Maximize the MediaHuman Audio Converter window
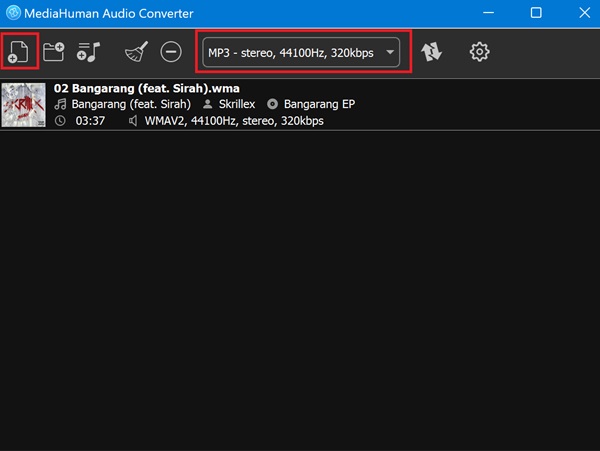The image size is (600, 451). pyautogui.click(x=536, y=13)
